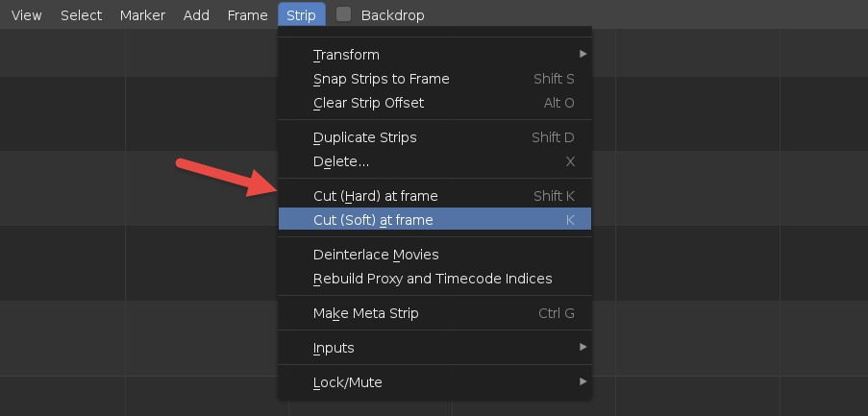Toggle the Backdrop checkbox
Image resolution: width=868 pixels, height=416 pixels.
(344, 15)
